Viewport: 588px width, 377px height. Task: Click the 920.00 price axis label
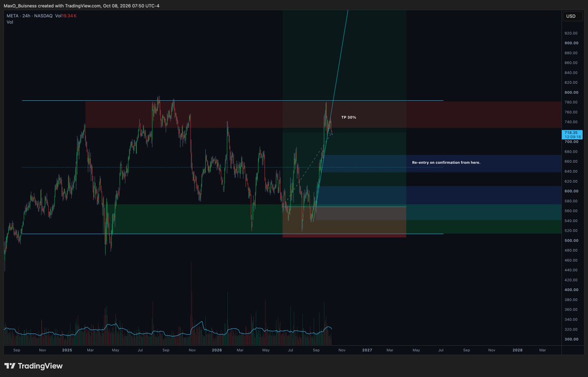(571, 33)
